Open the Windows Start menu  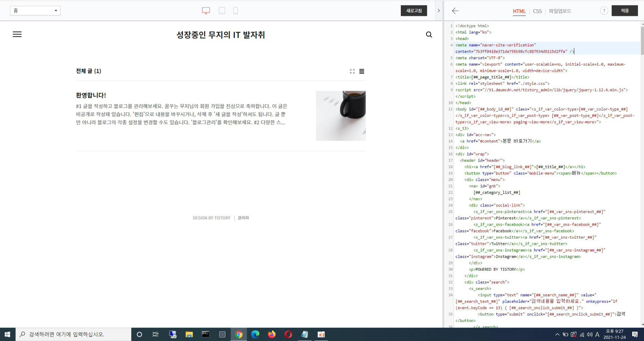pyautogui.click(x=7, y=334)
